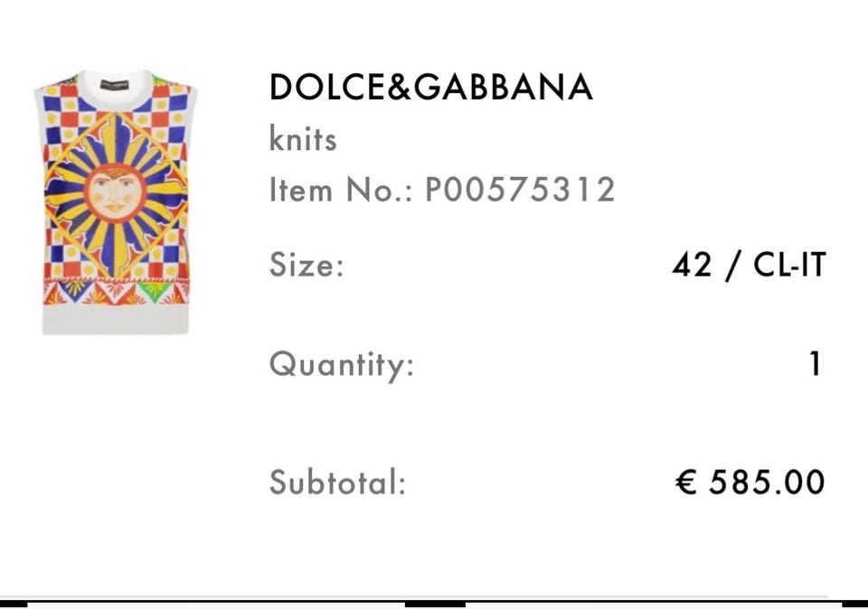
Task: Click the size number 42
Action: coord(693,265)
